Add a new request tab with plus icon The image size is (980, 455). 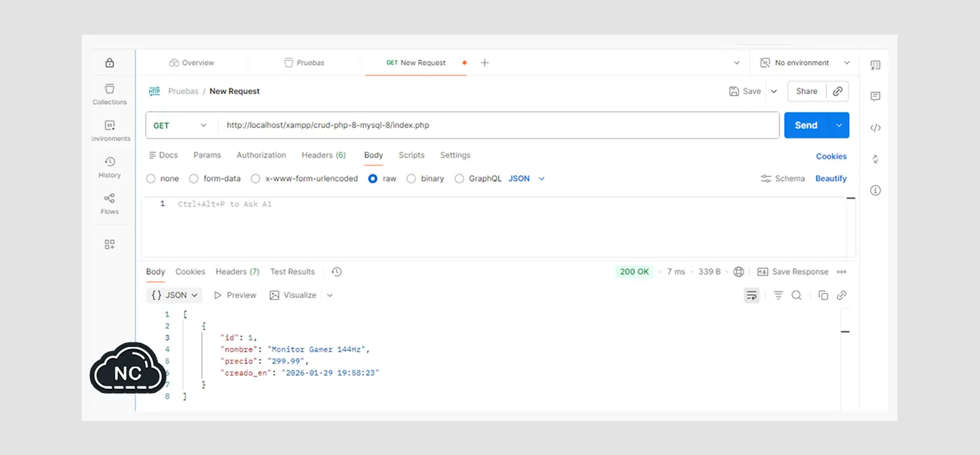(x=485, y=63)
